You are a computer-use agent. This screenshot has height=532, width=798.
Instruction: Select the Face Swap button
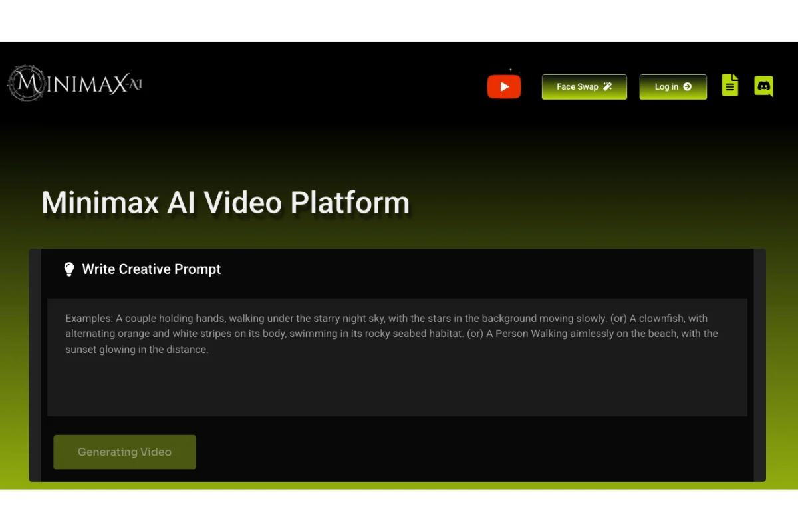(x=584, y=86)
